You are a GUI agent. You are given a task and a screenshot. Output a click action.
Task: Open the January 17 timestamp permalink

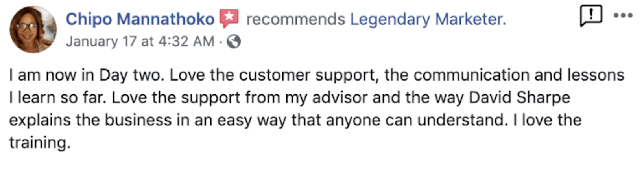pos(140,41)
